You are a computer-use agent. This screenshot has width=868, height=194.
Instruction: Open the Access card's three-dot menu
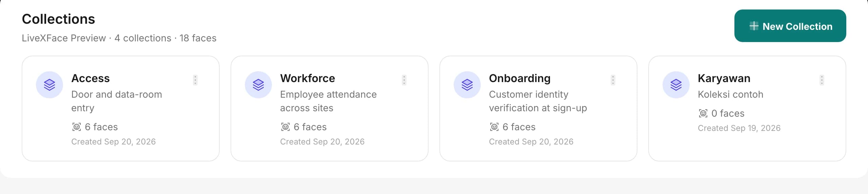click(x=195, y=80)
